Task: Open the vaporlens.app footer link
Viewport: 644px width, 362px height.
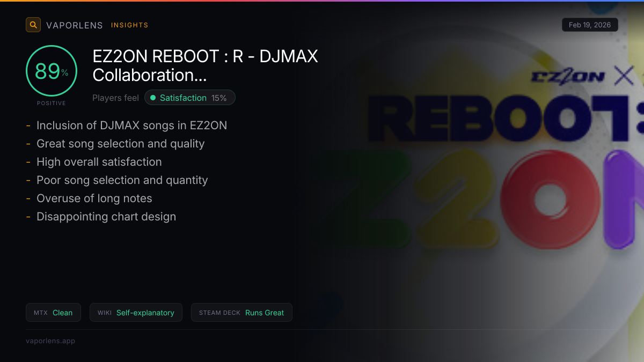Action: point(50,341)
